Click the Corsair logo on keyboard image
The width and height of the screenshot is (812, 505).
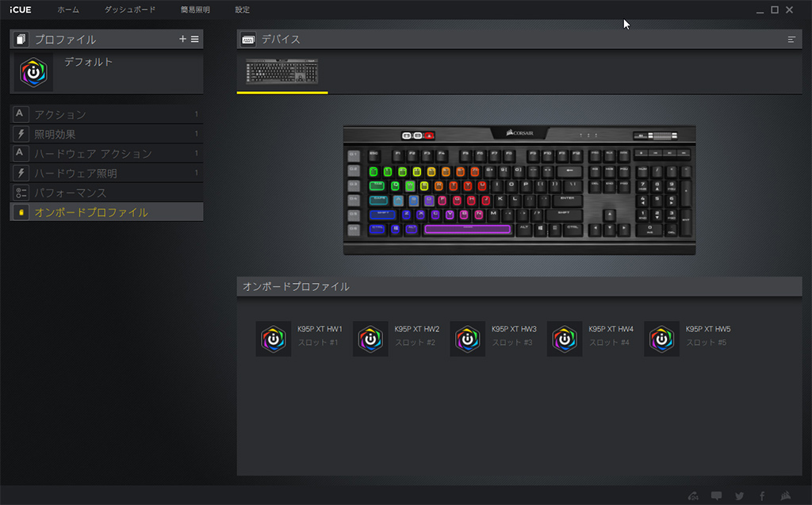520,133
